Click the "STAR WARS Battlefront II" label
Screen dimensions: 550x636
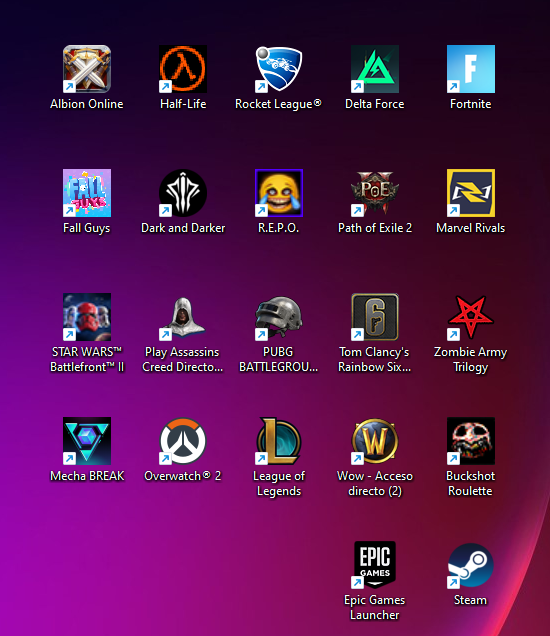tap(87, 360)
